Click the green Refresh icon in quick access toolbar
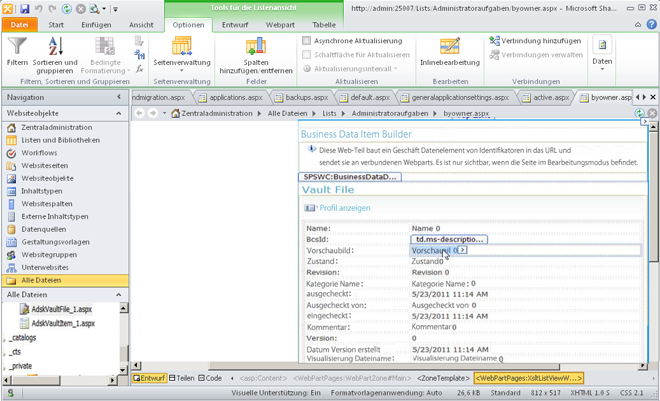Image resolution: width=660 pixels, height=401 pixels. click(x=67, y=8)
